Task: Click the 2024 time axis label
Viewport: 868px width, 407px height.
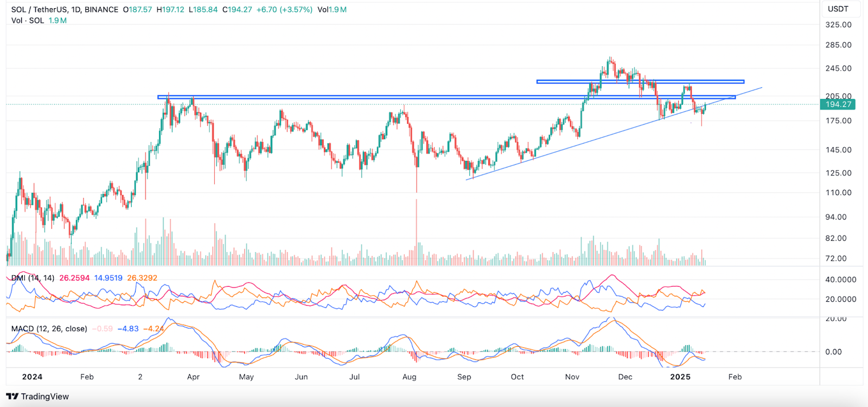Action: tap(32, 377)
